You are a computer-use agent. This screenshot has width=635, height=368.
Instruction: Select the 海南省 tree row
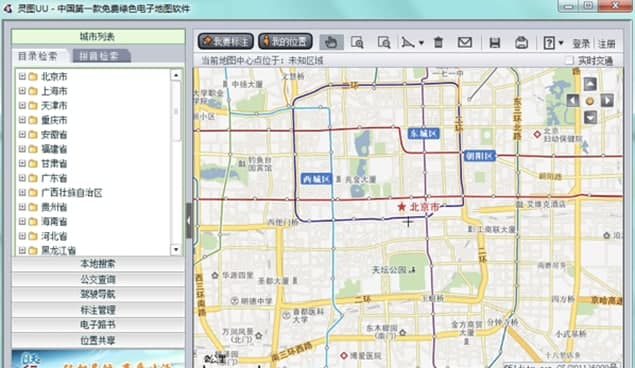click(x=54, y=221)
